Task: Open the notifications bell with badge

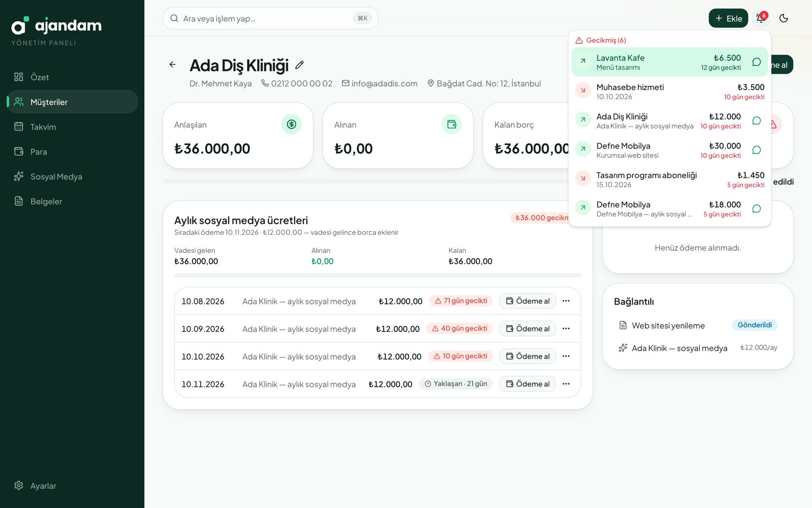Action: click(761, 18)
